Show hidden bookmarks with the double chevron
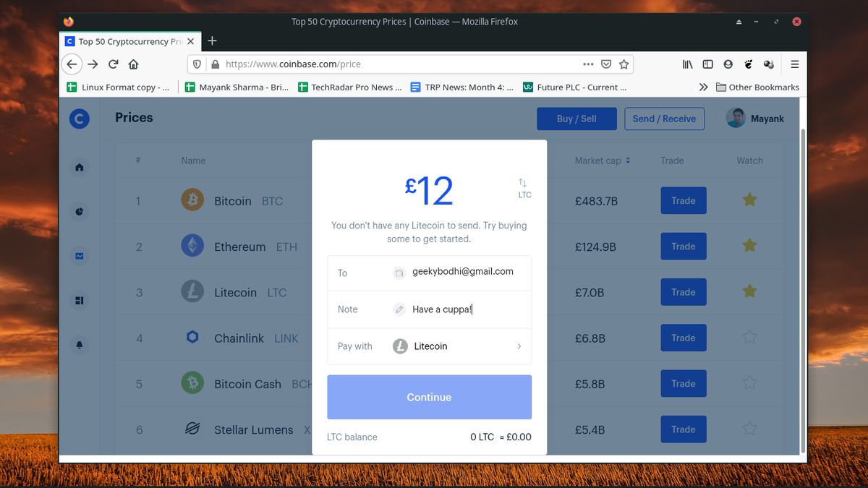 point(703,86)
